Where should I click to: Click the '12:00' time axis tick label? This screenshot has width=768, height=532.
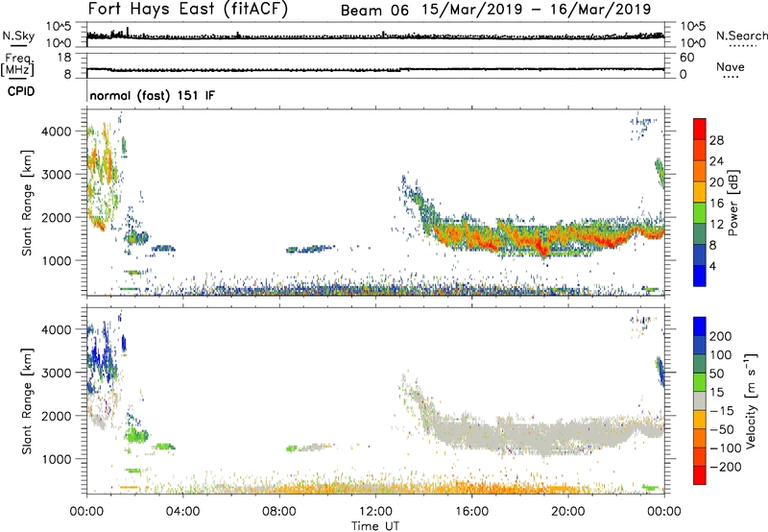(375, 512)
